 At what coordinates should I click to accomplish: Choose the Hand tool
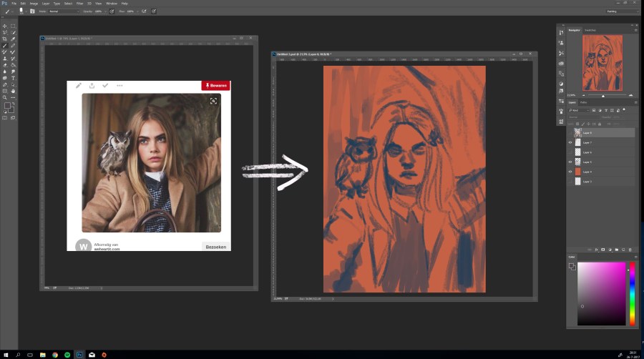coord(13,91)
